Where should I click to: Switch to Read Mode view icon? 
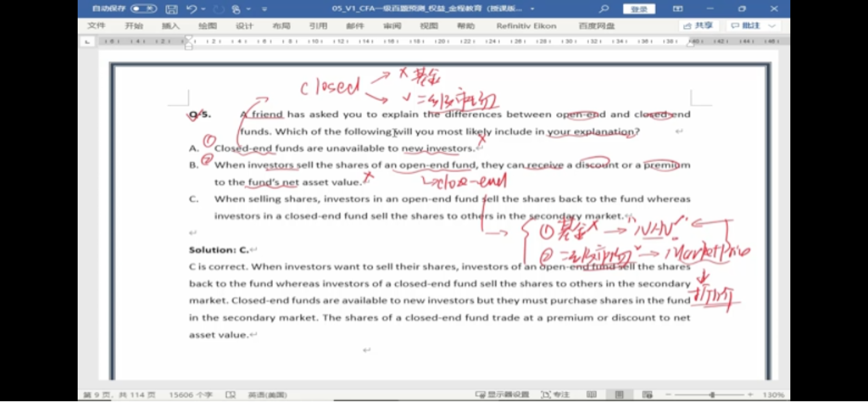pos(592,395)
